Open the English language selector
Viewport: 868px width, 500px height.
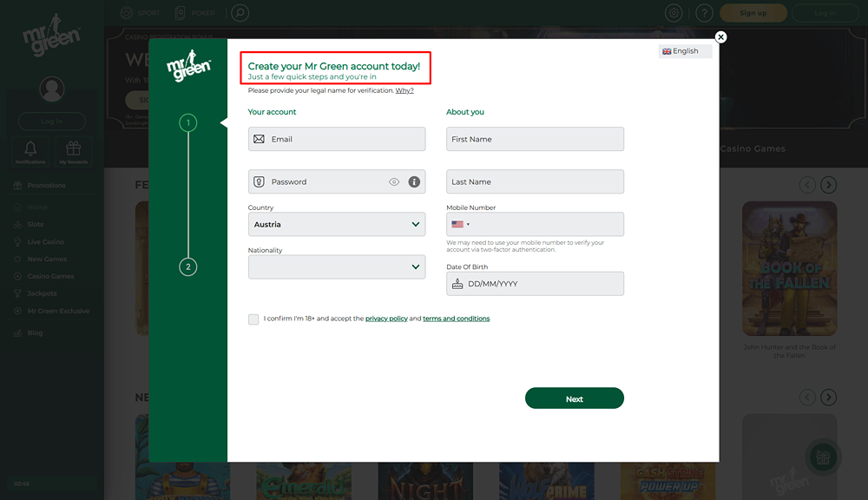click(x=685, y=51)
